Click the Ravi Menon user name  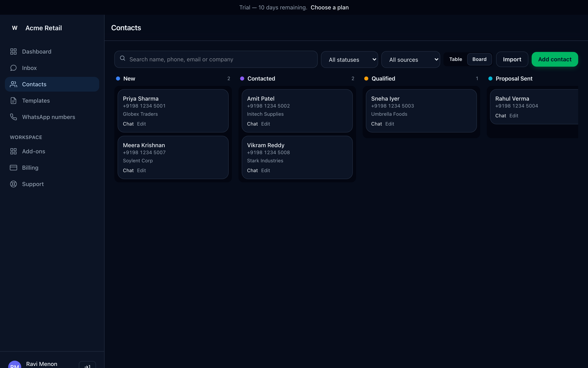pos(42,364)
